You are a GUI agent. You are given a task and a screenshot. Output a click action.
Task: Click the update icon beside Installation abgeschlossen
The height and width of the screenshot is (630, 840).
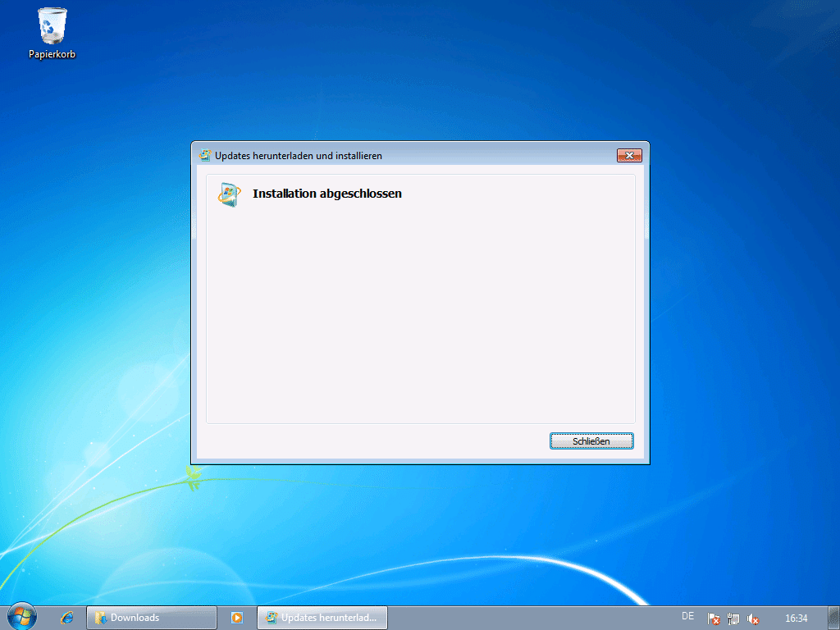click(230, 194)
